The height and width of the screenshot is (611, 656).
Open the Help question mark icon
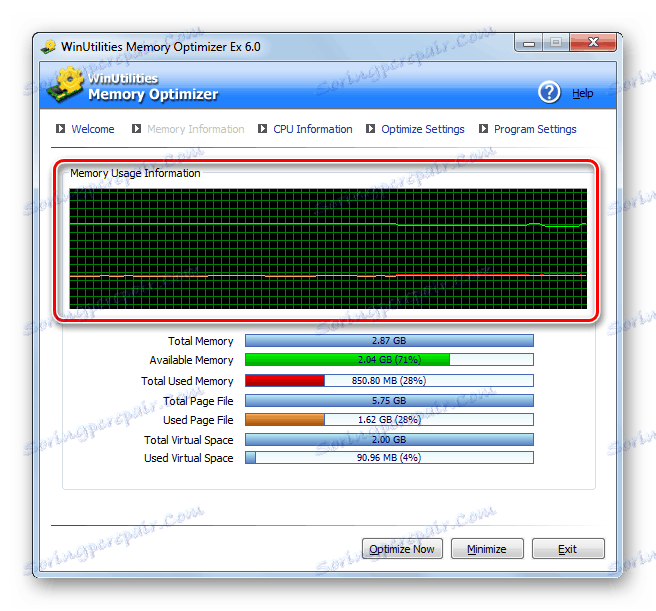pyautogui.click(x=549, y=92)
